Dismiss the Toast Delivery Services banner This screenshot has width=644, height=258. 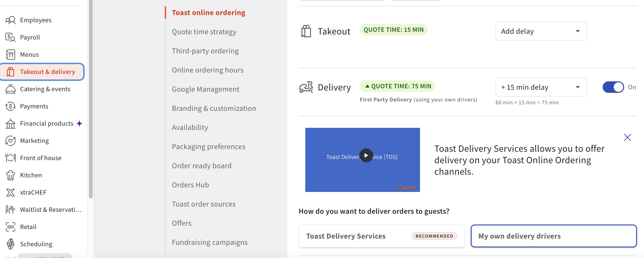627,137
